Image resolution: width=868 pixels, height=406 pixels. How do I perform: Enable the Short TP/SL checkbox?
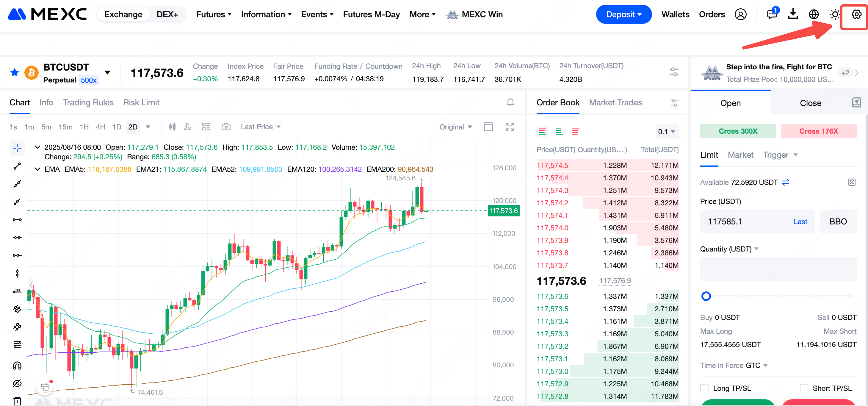tap(804, 388)
